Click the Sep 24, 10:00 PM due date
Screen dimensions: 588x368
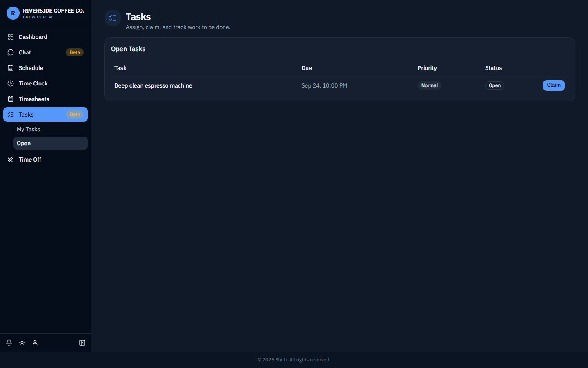point(324,85)
